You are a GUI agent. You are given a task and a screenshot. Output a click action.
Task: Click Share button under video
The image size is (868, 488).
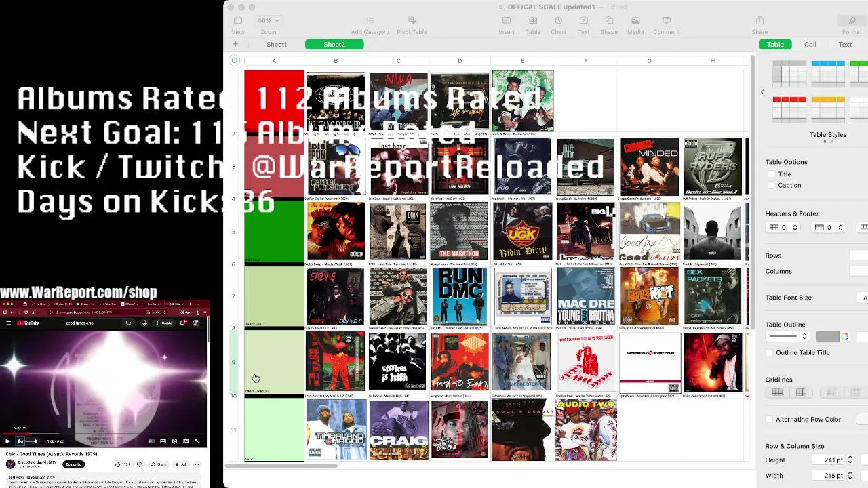pyautogui.click(x=159, y=464)
